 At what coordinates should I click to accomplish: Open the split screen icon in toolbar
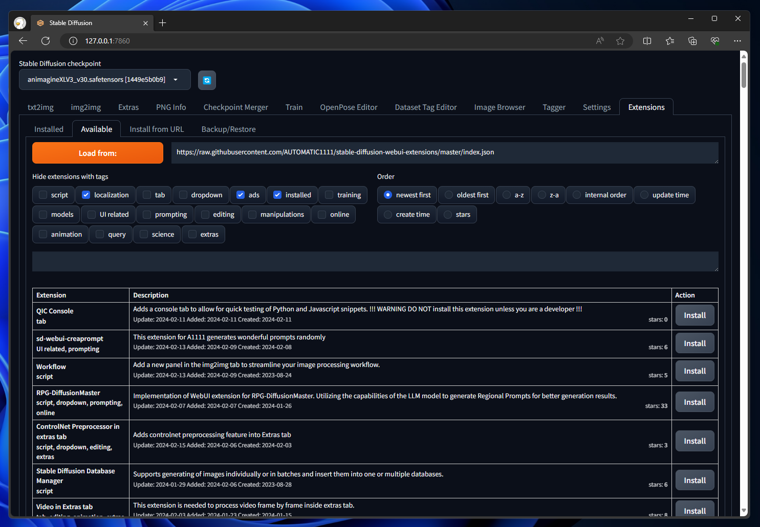pyautogui.click(x=647, y=41)
